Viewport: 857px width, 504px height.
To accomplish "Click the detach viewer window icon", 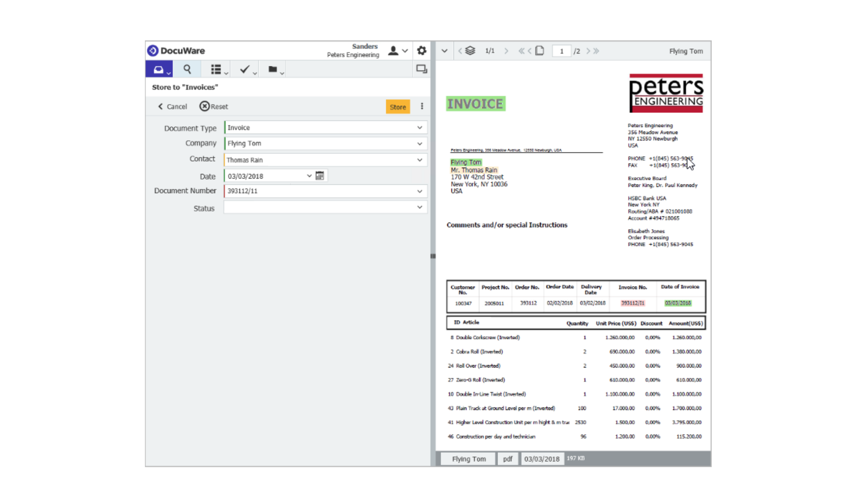I will point(421,69).
